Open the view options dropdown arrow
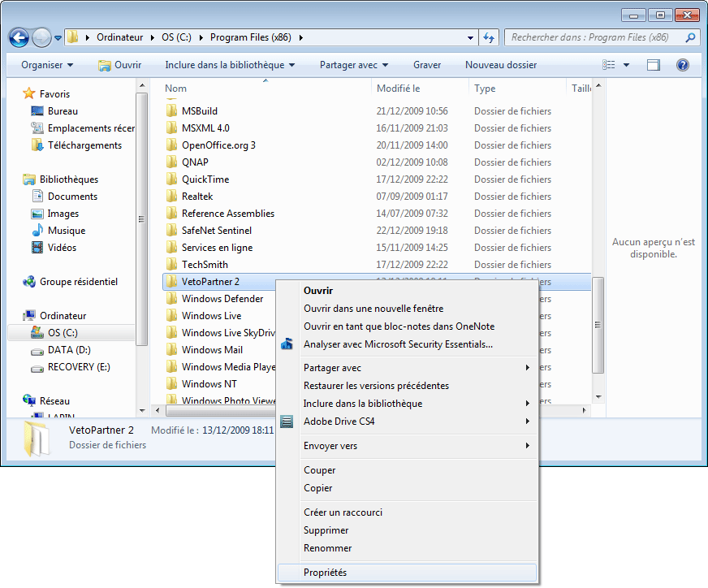 click(626, 65)
